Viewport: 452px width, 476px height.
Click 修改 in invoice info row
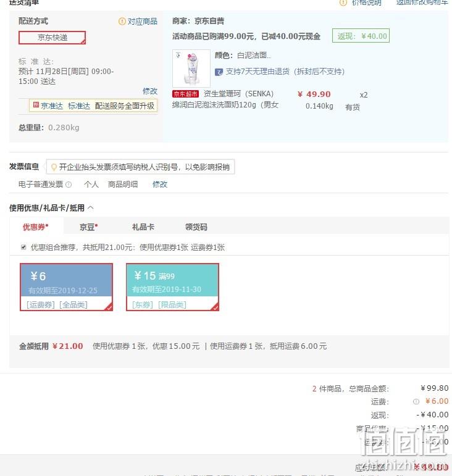click(x=160, y=184)
